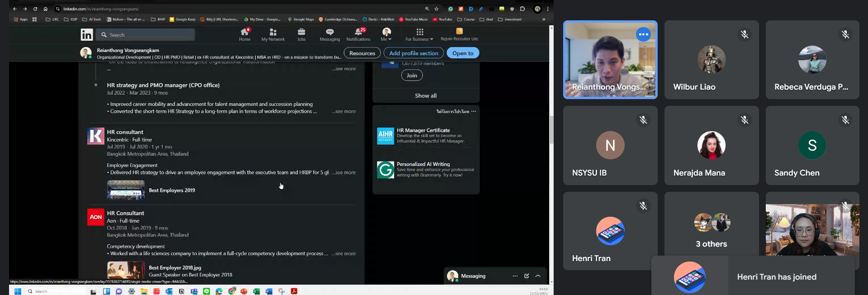The width and height of the screenshot is (868, 295).
Task: Expand see more under Kincentric HR consultant
Action: (344, 172)
